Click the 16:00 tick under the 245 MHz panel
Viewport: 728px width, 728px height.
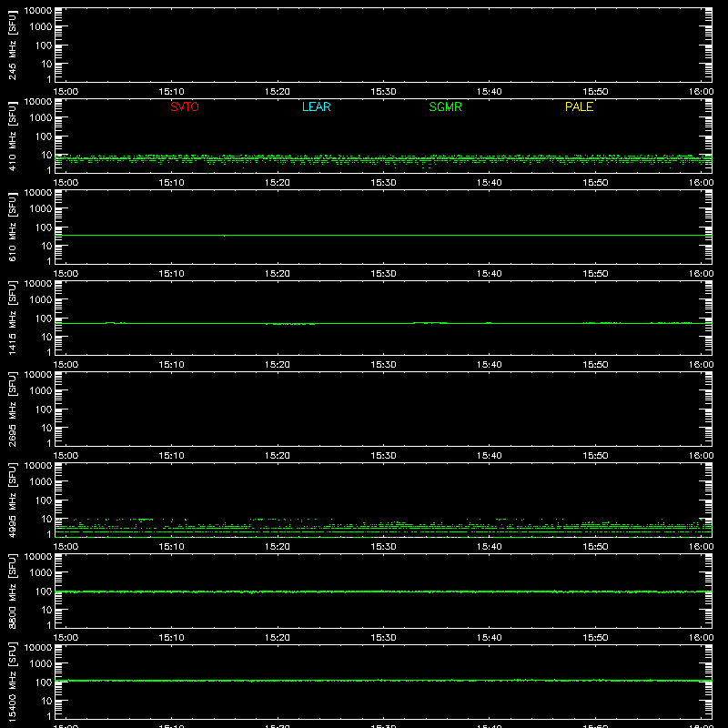(701, 92)
